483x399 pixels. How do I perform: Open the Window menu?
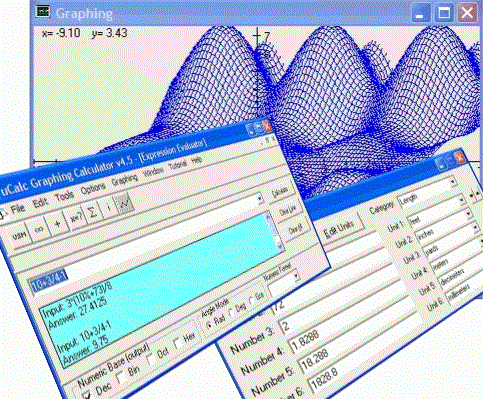tap(154, 172)
